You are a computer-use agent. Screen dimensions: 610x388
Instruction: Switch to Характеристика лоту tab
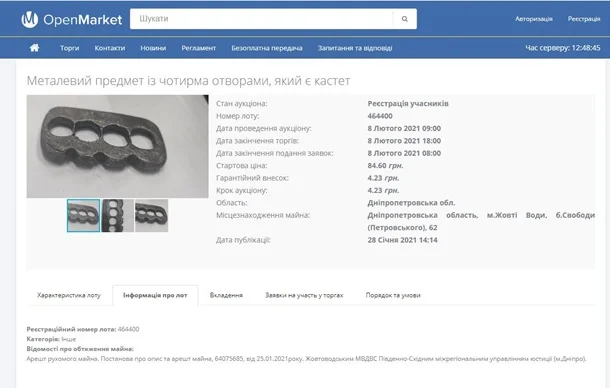point(69,295)
